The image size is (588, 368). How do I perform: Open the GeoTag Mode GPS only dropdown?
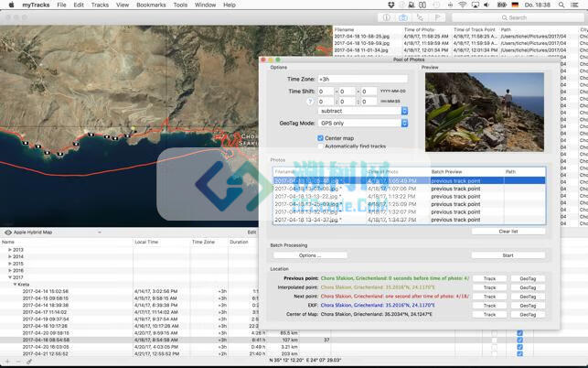(x=363, y=124)
